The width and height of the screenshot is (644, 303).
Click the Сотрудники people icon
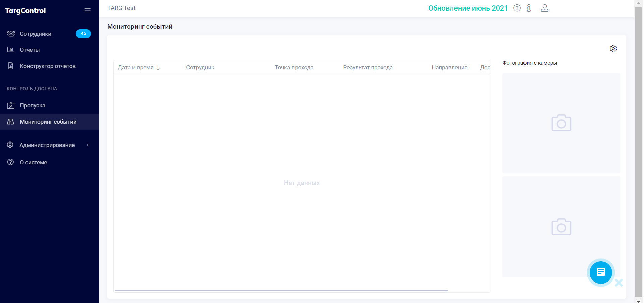click(11, 34)
